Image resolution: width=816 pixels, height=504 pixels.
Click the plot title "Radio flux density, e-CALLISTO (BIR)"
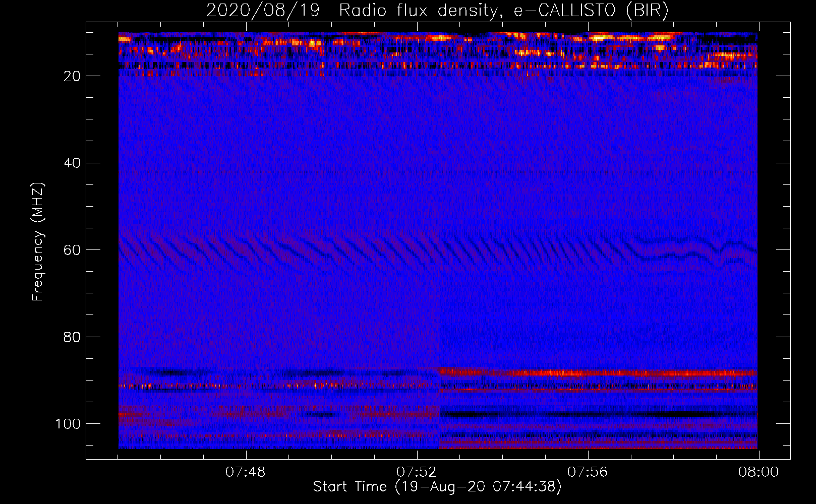coord(503,11)
